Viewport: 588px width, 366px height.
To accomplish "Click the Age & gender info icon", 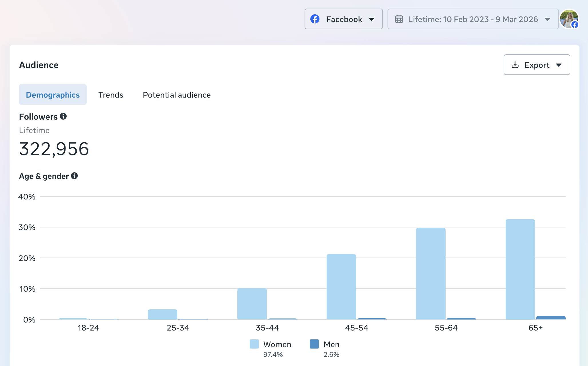I will click(x=75, y=176).
